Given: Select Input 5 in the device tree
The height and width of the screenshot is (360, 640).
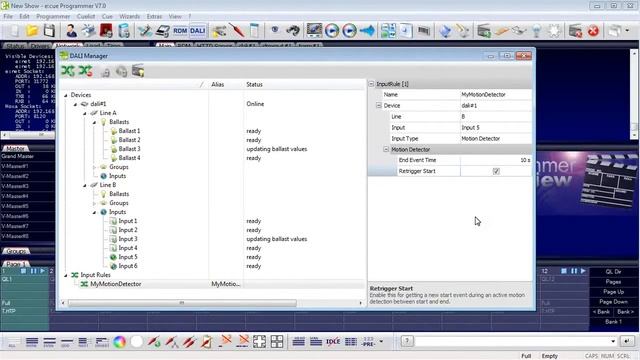Looking at the screenshot, I should coord(128,257).
